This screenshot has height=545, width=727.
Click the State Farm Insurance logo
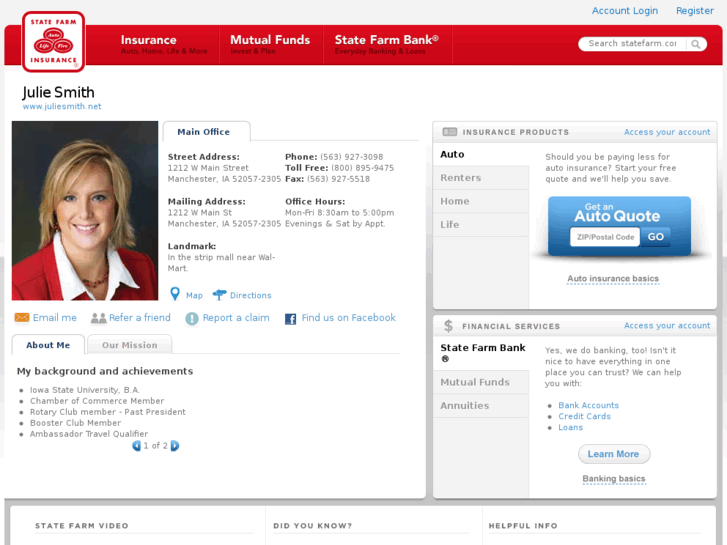click(53, 41)
